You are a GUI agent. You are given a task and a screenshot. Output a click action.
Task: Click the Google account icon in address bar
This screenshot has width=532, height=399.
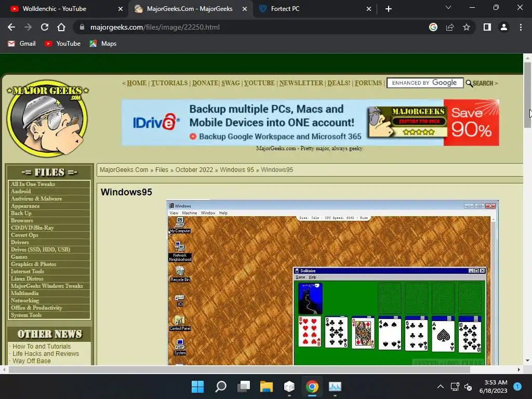(433, 27)
